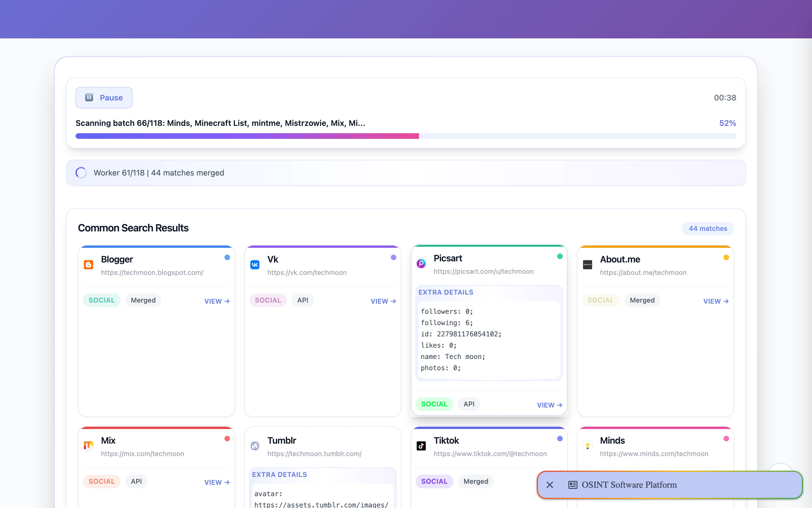Click the Minds card title
812x508 pixels.
point(612,441)
